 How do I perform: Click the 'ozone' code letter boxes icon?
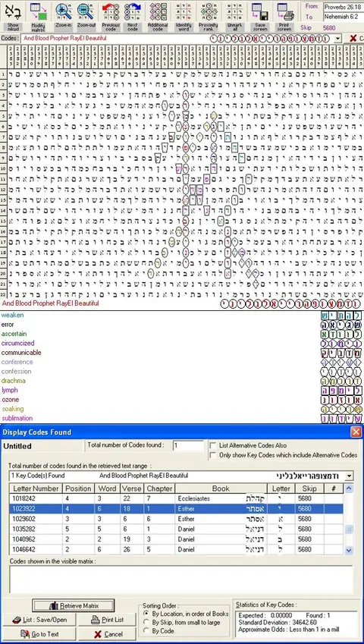point(341,400)
